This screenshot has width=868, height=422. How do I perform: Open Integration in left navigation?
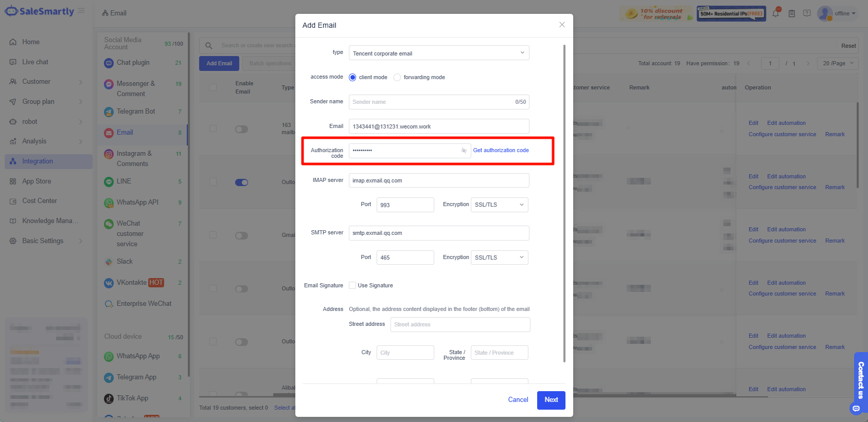(38, 161)
